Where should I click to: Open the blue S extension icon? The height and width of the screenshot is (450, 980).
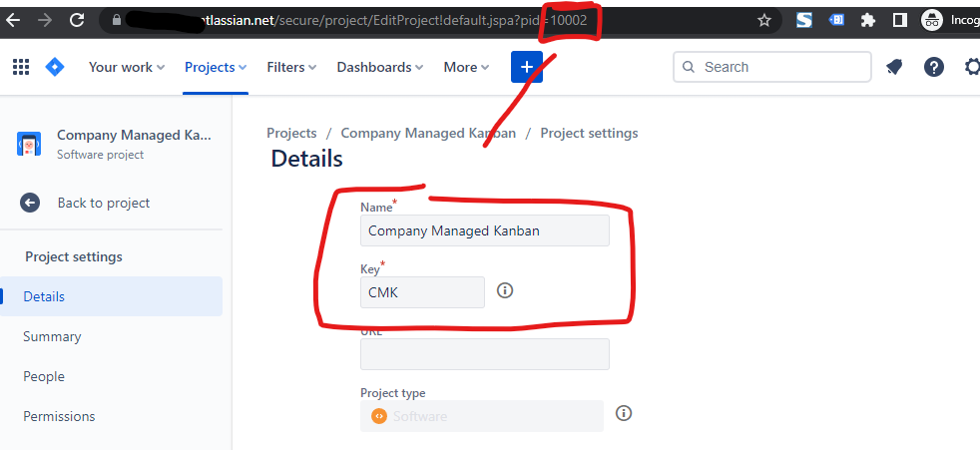click(x=803, y=20)
